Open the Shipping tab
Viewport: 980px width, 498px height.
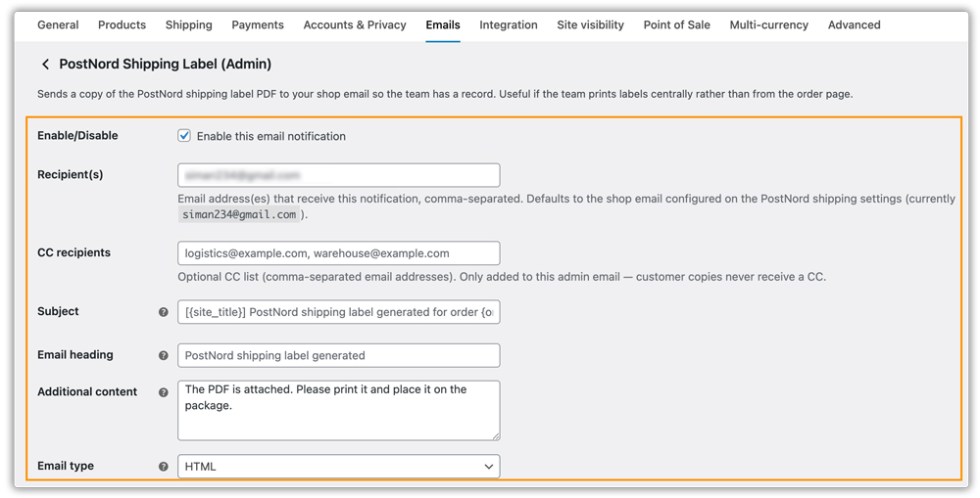189,25
